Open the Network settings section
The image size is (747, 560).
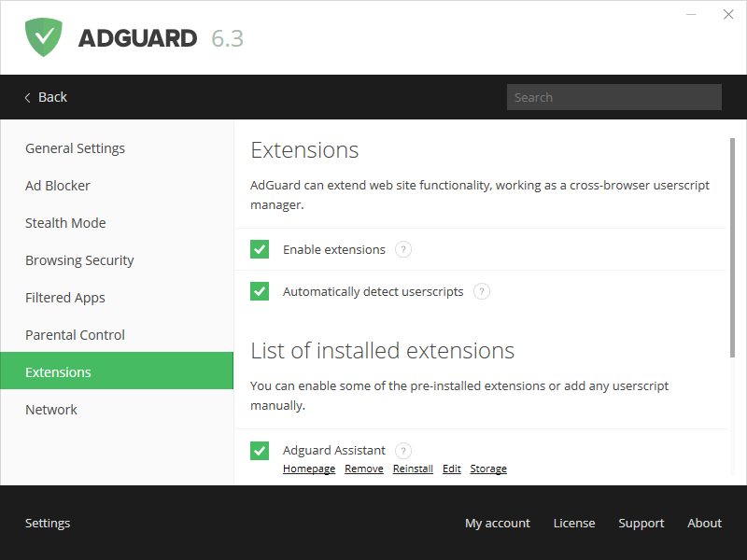(51, 410)
